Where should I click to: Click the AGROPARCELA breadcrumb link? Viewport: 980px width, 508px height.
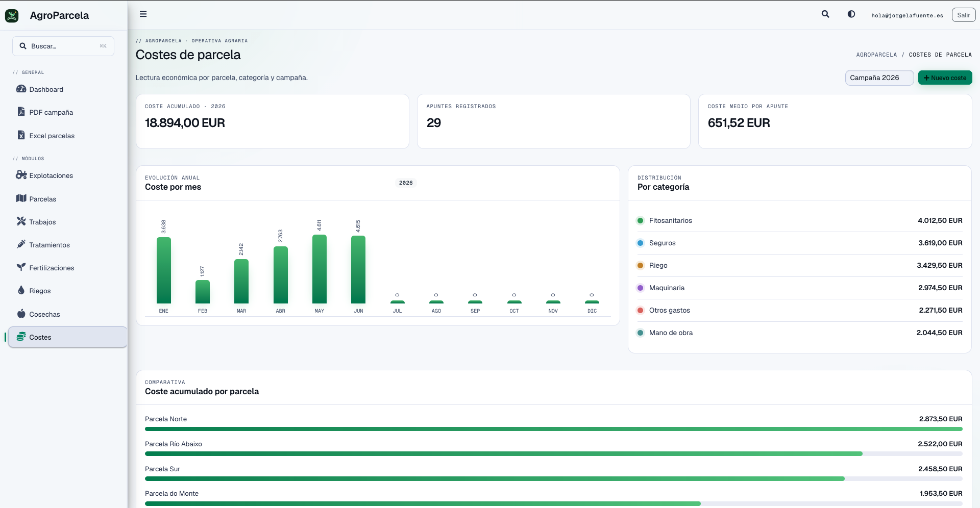(876, 55)
